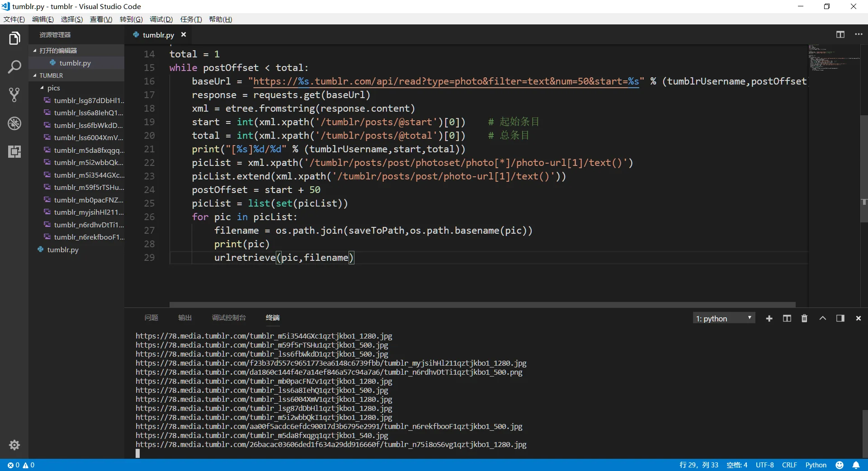This screenshot has width=868, height=471.
Task: Click the UTF-8 encoding in status bar
Action: click(764, 465)
